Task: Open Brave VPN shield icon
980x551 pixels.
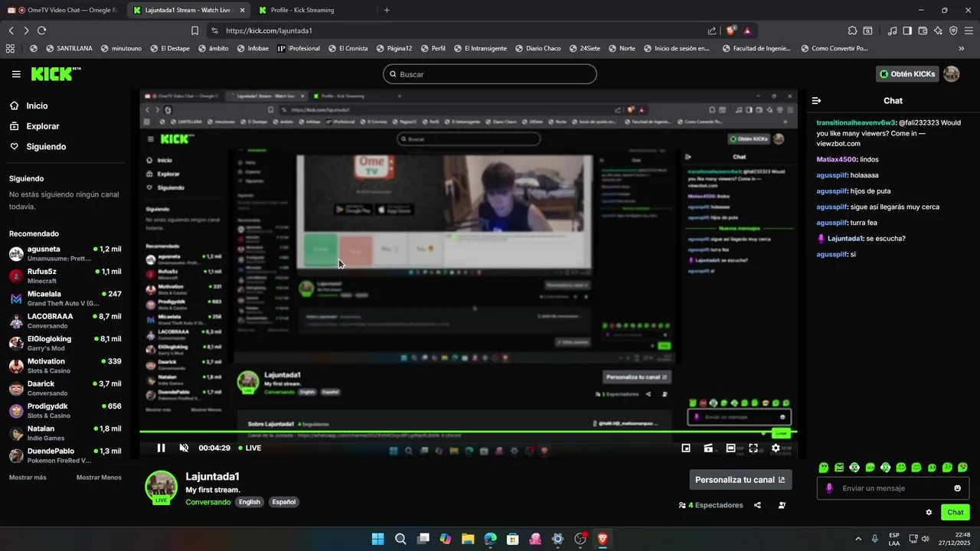Action: (953, 31)
